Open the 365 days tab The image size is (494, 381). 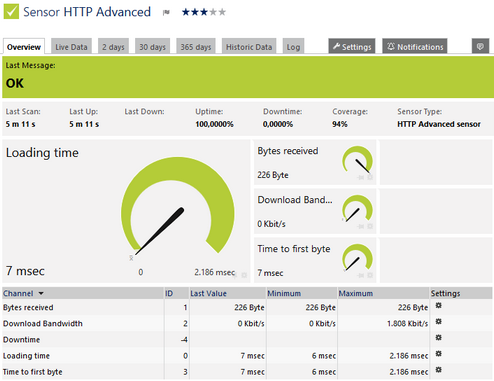[196, 47]
